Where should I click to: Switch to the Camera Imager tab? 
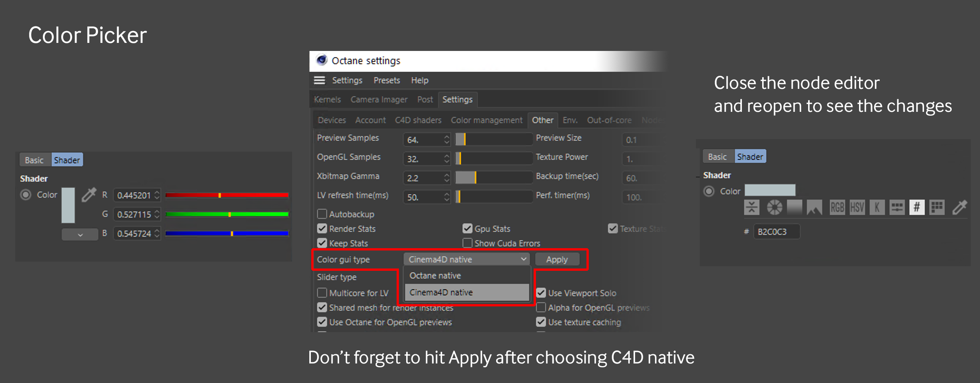[379, 100]
